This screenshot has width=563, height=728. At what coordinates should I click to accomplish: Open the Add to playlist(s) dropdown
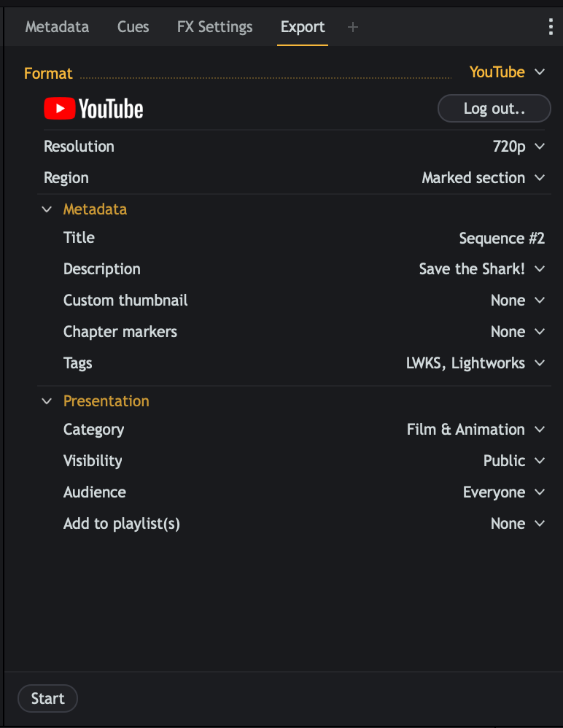tap(518, 524)
